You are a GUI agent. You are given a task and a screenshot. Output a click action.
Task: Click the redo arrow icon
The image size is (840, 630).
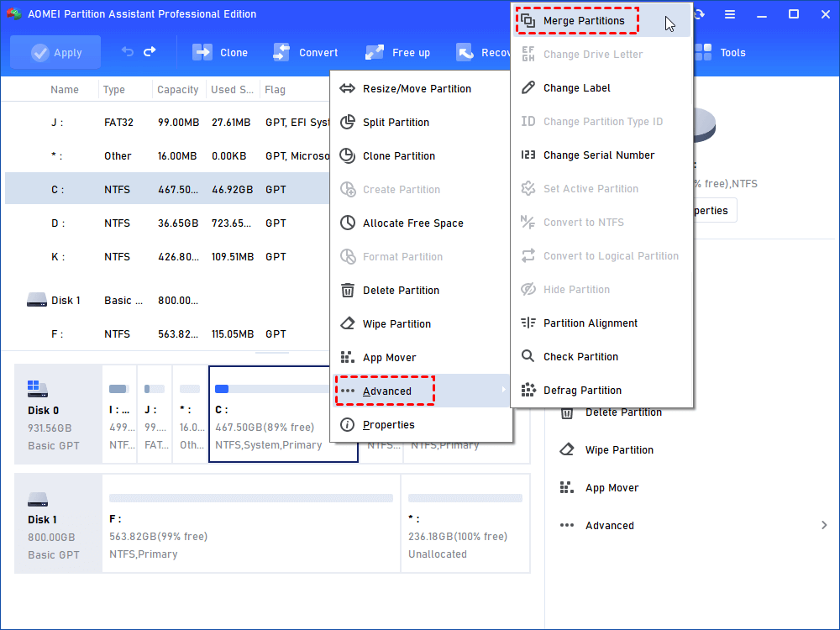point(150,51)
